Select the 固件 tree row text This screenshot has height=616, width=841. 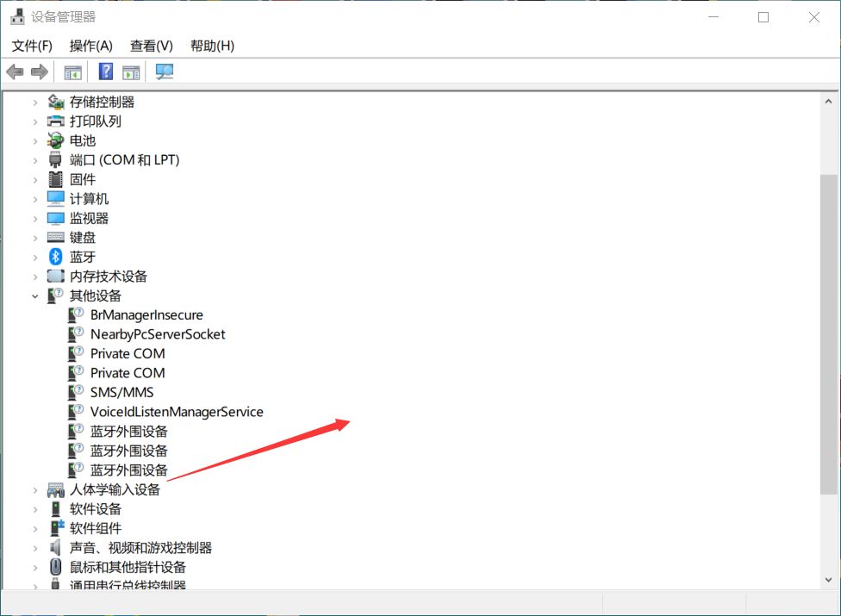[x=83, y=179]
